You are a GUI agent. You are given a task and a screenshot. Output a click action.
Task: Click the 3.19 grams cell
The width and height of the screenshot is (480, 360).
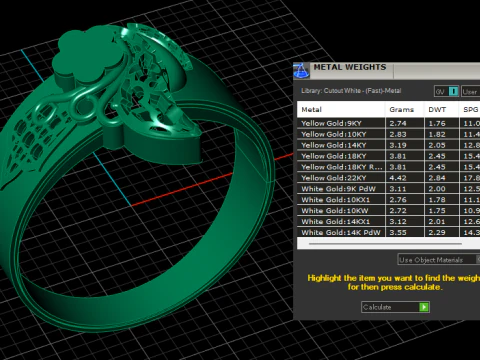405,145
